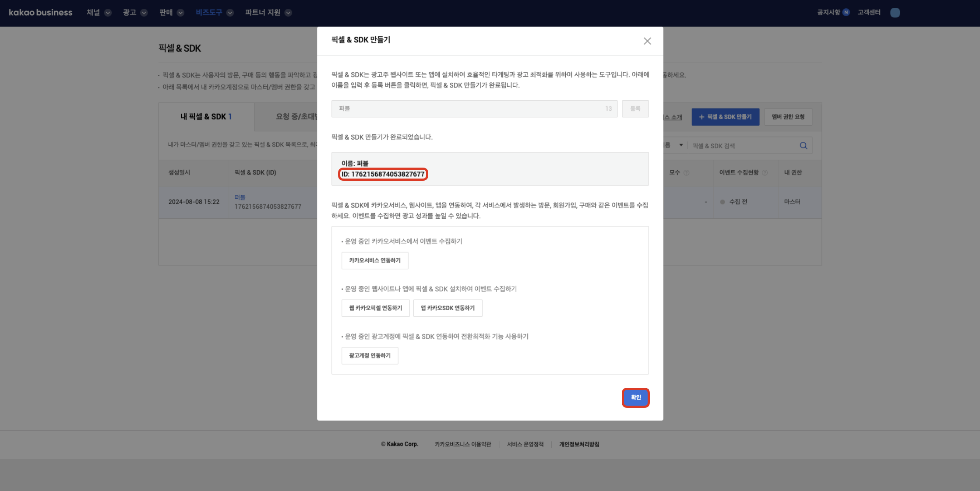Click the kakao business logo
980x491 pixels.
click(40, 12)
